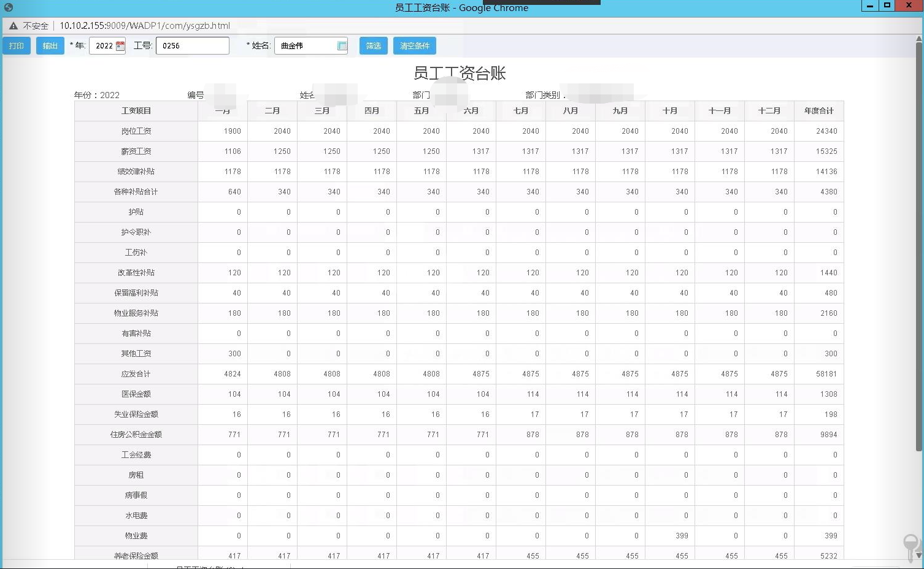
Task: Click the 年份：2022 label
Action: point(97,95)
